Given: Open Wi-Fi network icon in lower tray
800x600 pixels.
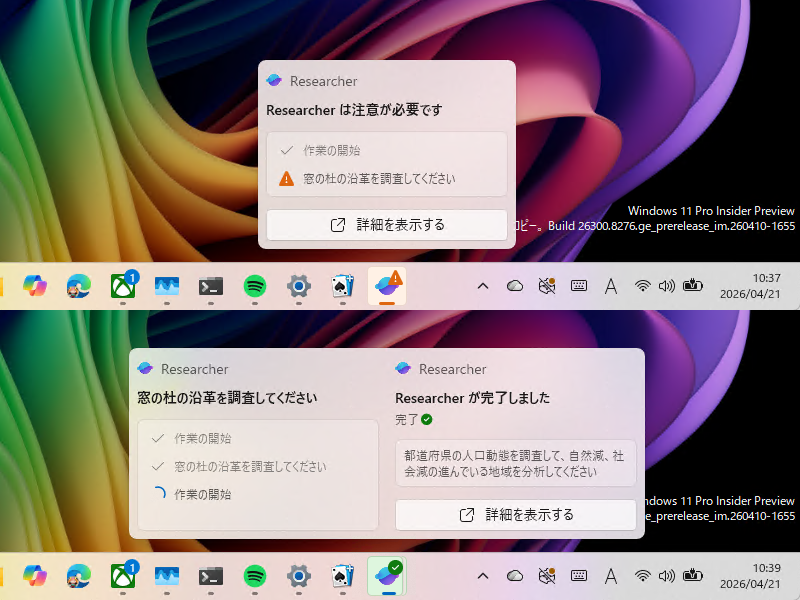Looking at the screenshot, I should (x=642, y=576).
